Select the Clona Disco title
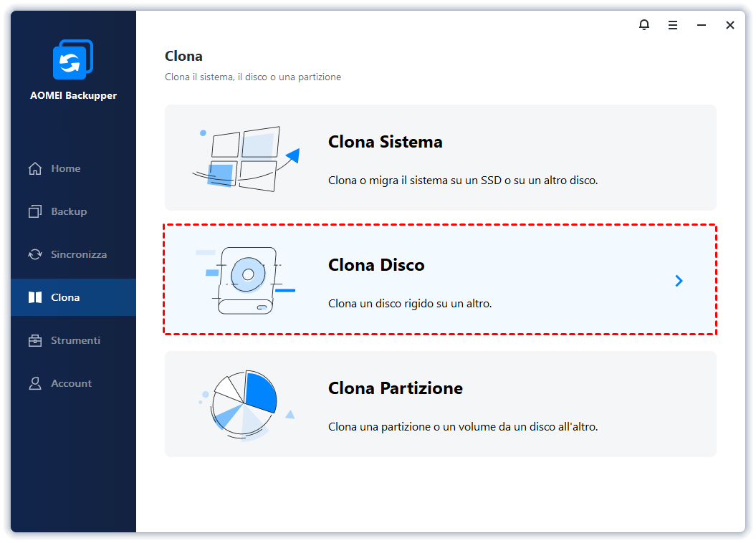Viewport: 756px width, 543px height. click(376, 265)
